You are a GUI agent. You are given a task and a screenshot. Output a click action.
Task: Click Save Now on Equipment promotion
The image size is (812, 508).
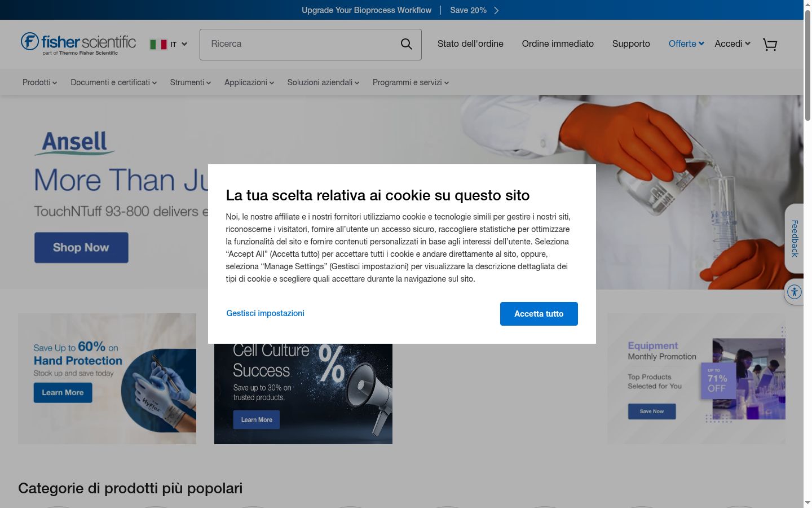[652, 411]
